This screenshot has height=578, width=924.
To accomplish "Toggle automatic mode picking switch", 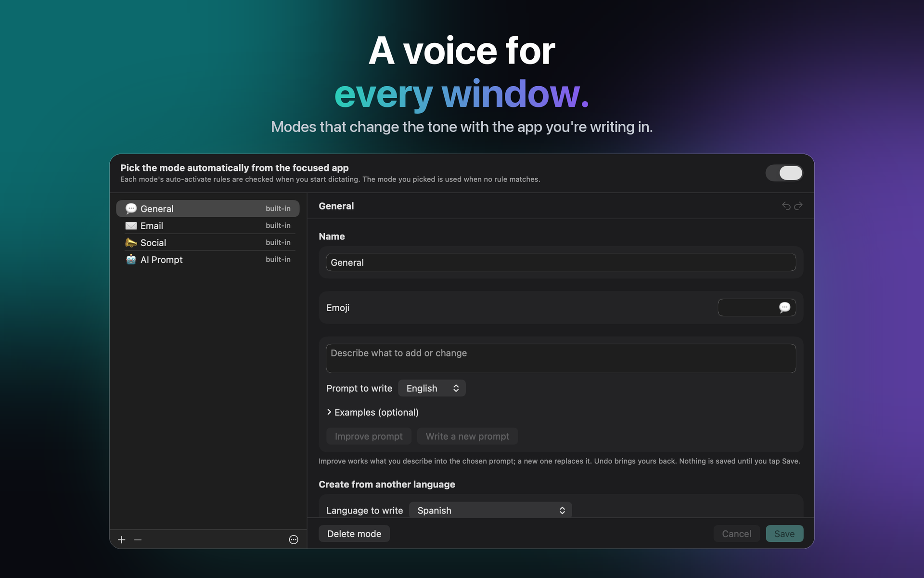I will pyautogui.click(x=784, y=173).
